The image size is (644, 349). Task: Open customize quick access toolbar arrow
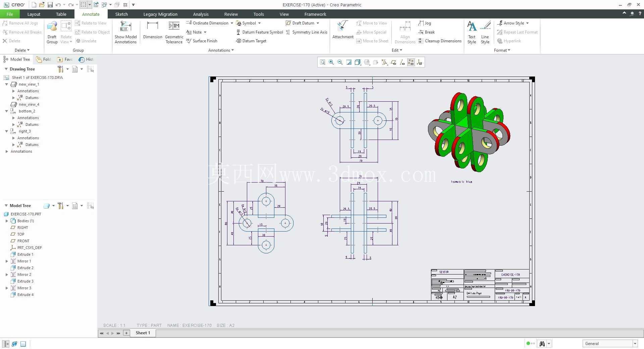coord(133,5)
